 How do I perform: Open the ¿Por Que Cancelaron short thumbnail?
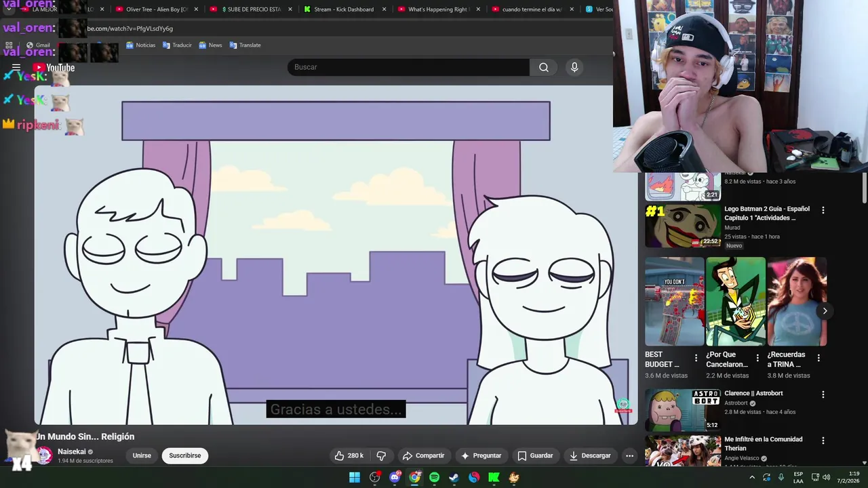tap(736, 302)
